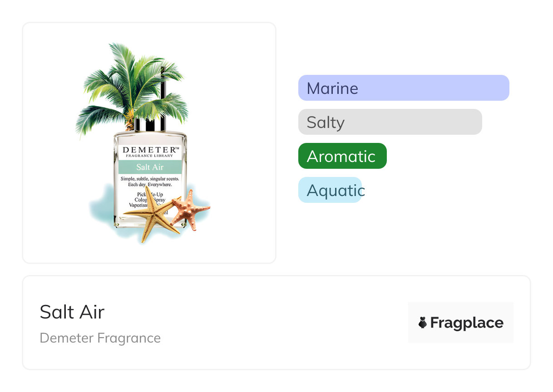Click the Salt Air title text
553x392 pixels.
point(72,312)
